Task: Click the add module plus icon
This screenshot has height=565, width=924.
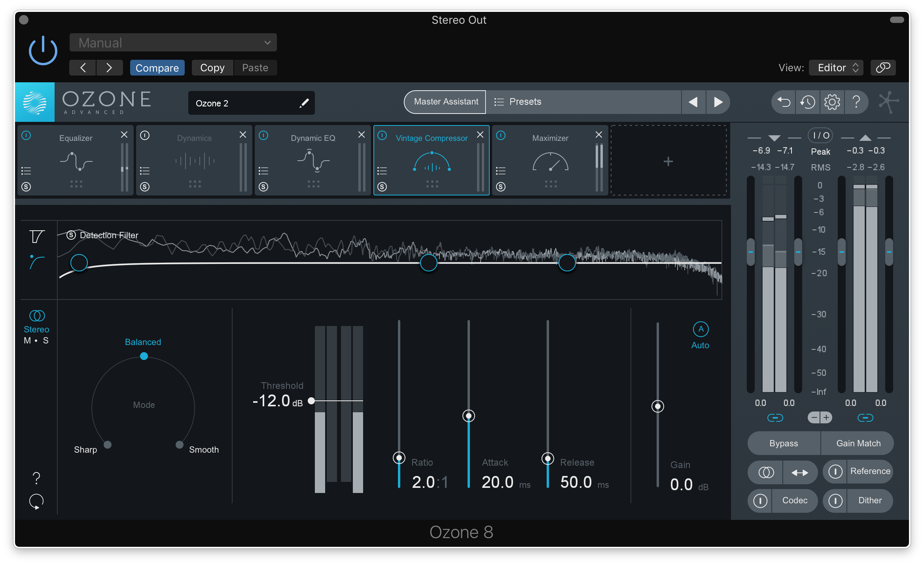Action: [668, 161]
